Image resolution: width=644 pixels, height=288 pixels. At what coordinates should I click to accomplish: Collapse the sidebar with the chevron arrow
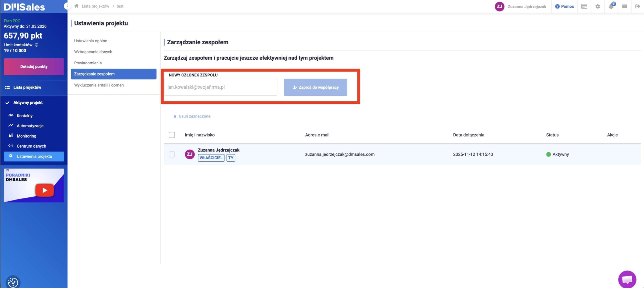coord(67,6)
